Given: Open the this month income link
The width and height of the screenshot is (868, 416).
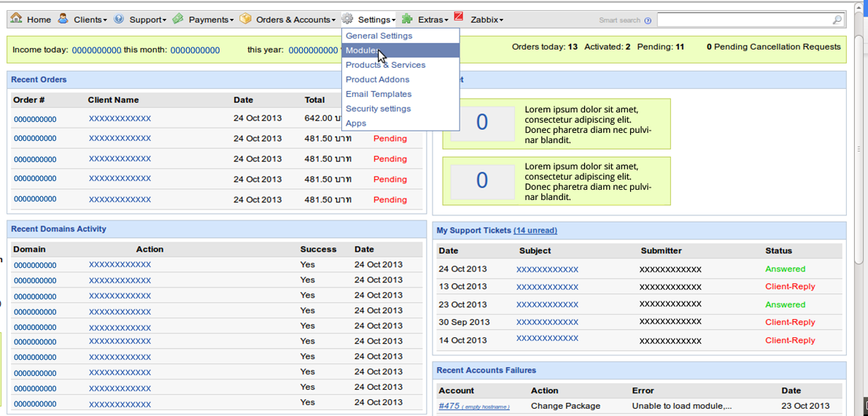Looking at the screenshot, I should (195, 50).
